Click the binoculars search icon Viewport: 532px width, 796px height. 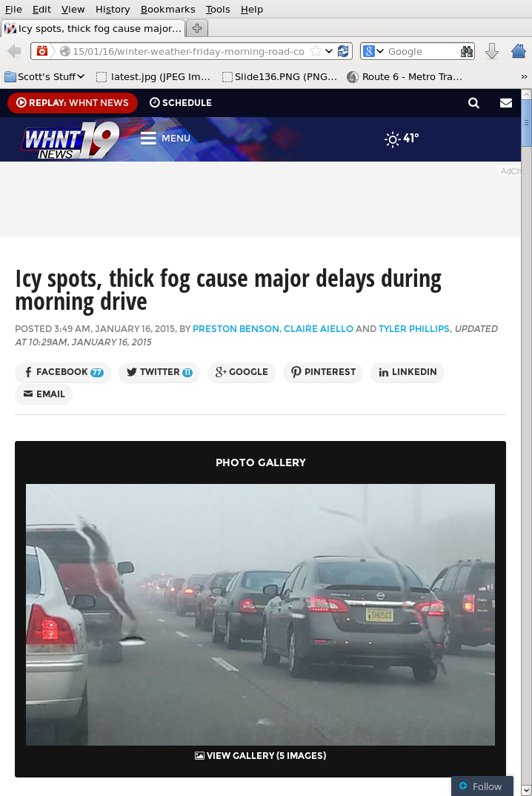pyautogui.click(x=467, y=51)
